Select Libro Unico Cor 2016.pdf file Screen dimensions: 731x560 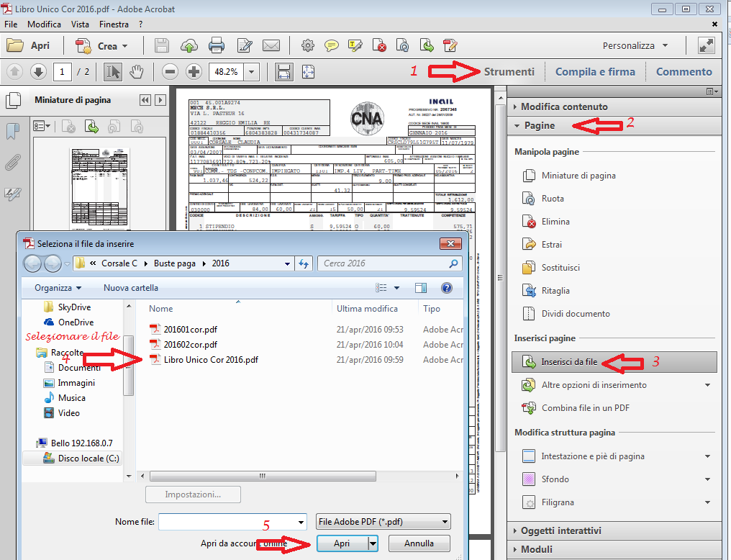pyautogui.click(x=210, y=360)
